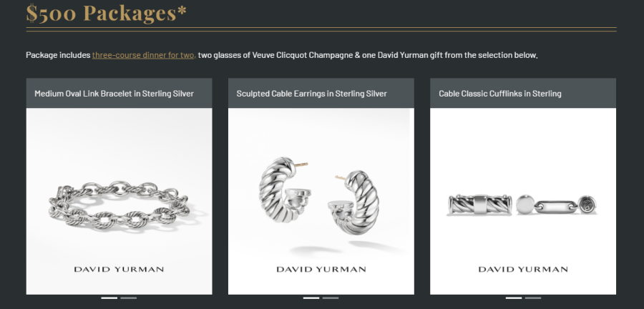Screen dimensions: 644x309
Task: Click the silver oval link bracelet photo
Action: coord(119,205)
